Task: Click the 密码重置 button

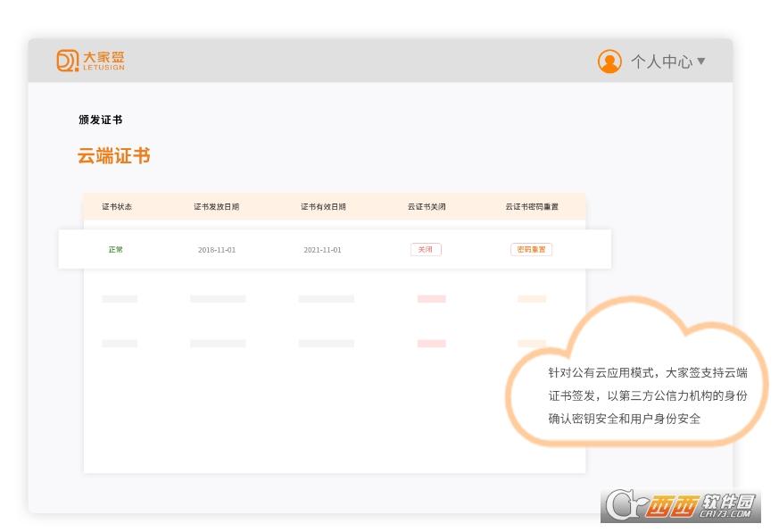Action: tap(531, 250)
